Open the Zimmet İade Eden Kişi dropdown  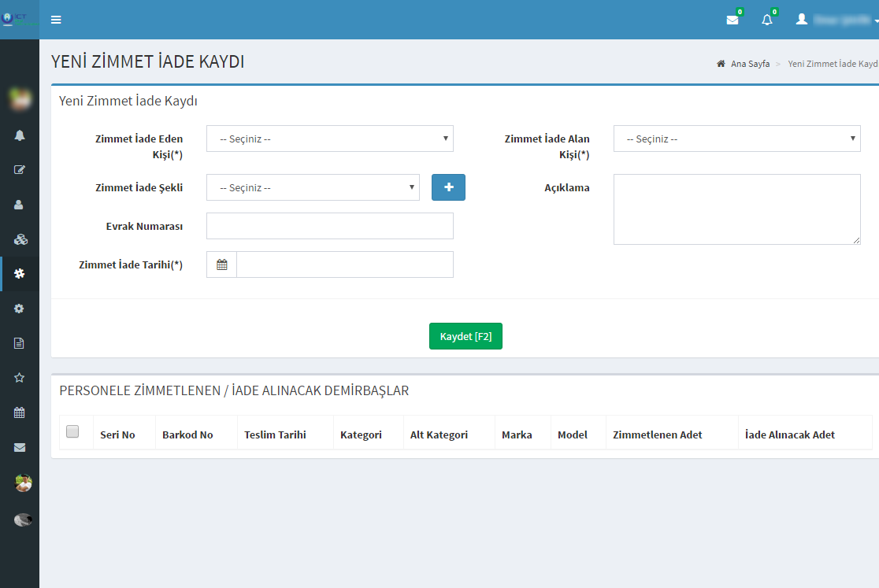pos(329,139)
